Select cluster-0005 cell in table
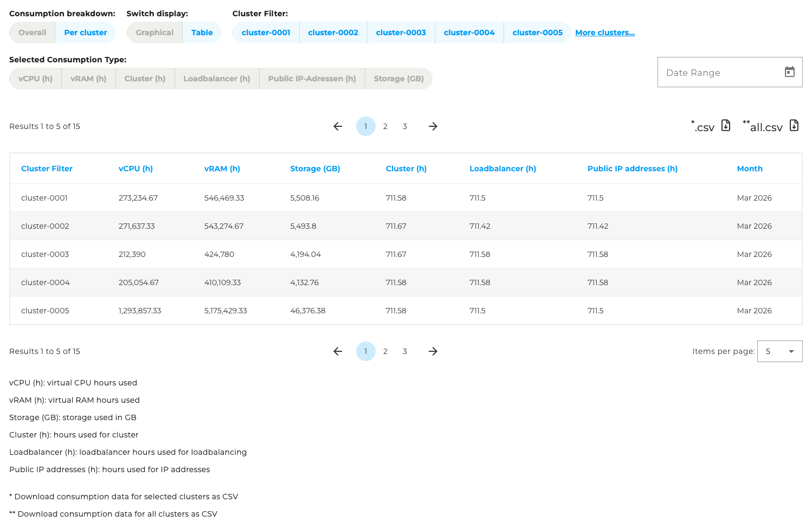Image resolution: width=812 pixels, height=528 pixels. [x=45, y=311]
